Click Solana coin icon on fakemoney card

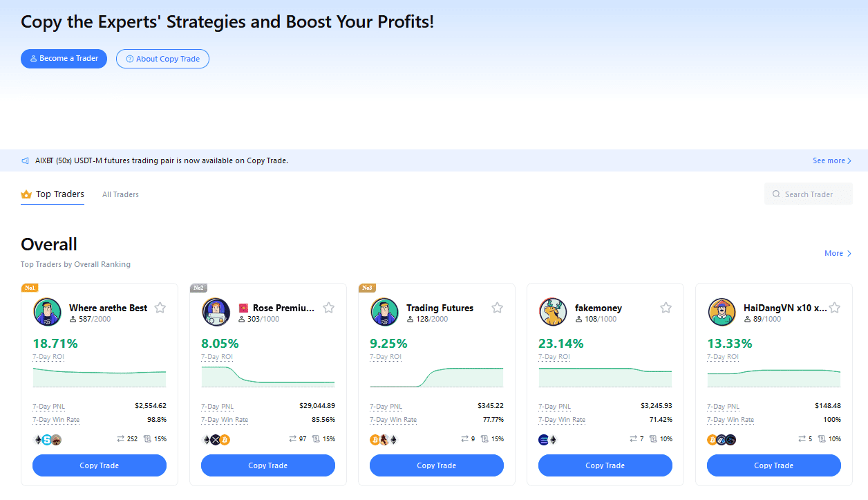tap(543, 439)
